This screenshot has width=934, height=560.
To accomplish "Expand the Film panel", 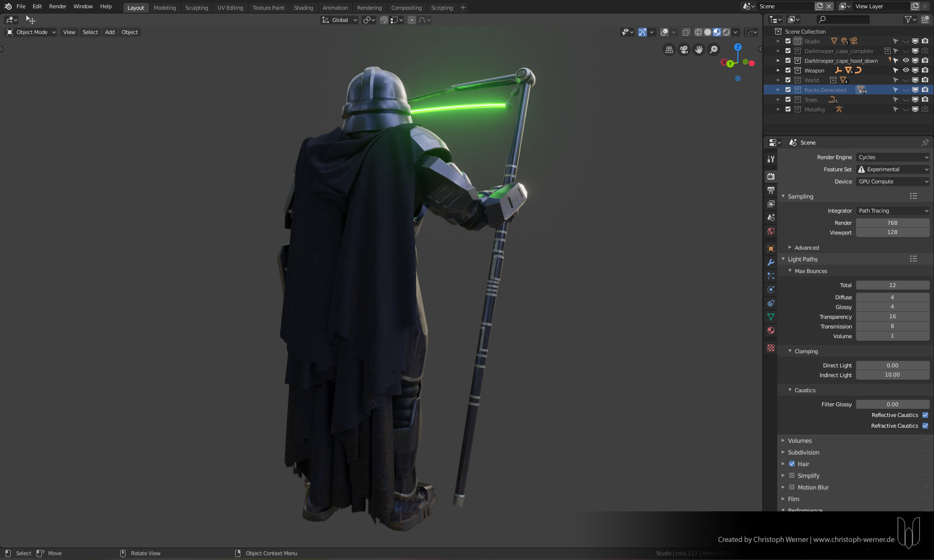I will pyautogui.click(x=793, y=499).
